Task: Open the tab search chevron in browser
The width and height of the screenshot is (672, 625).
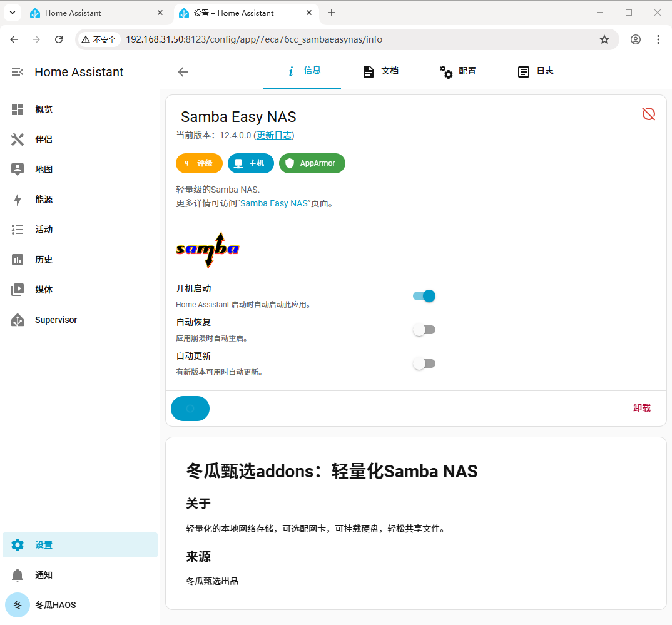Action: click(x=13, y=13)
